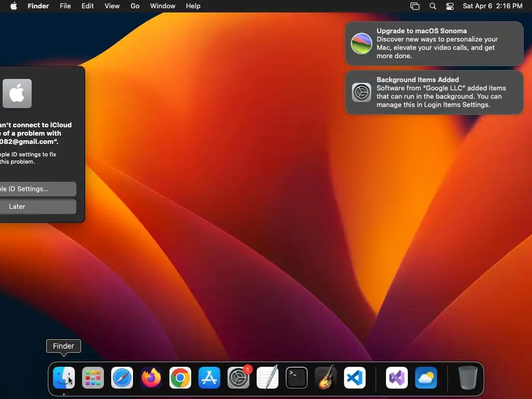532x399 pixels.
Task: Open Control Center in the menu bar
Action: pos(450,6)
